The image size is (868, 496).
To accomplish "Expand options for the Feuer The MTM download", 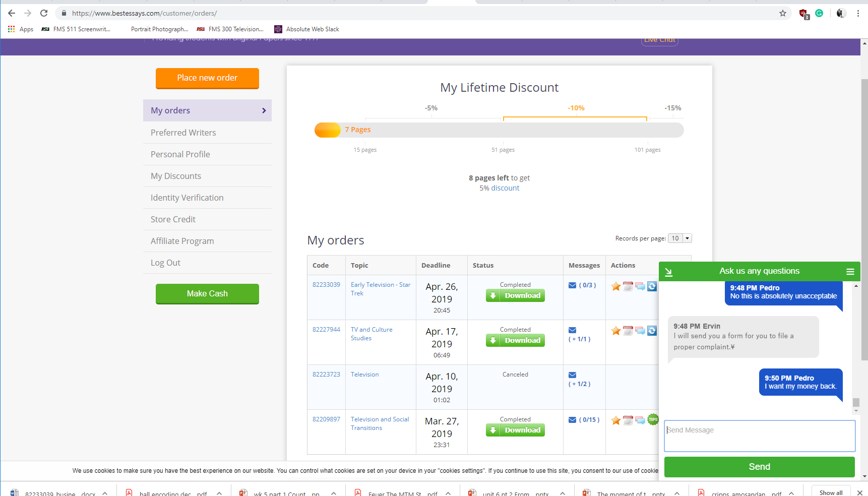I will coord(448,493).
